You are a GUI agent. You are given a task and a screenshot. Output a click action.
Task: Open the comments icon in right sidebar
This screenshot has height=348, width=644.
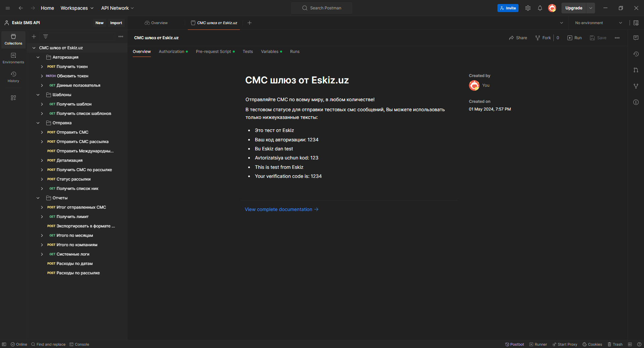(636, 38)
